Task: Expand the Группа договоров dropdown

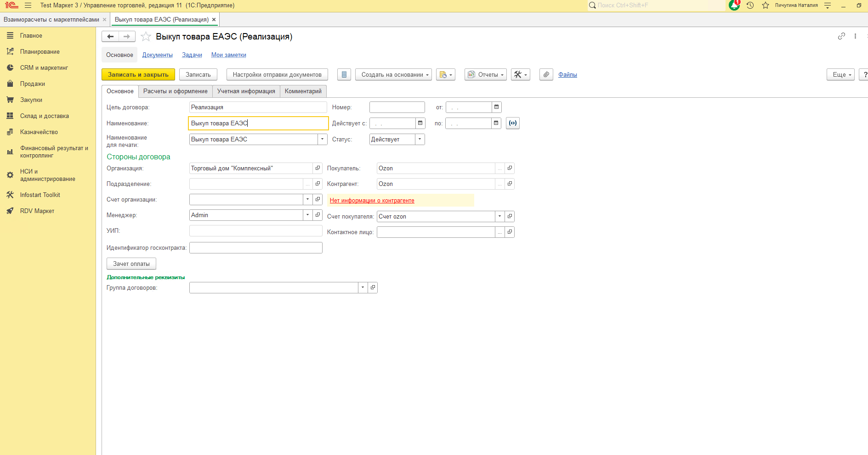Action: coord(363,287)
